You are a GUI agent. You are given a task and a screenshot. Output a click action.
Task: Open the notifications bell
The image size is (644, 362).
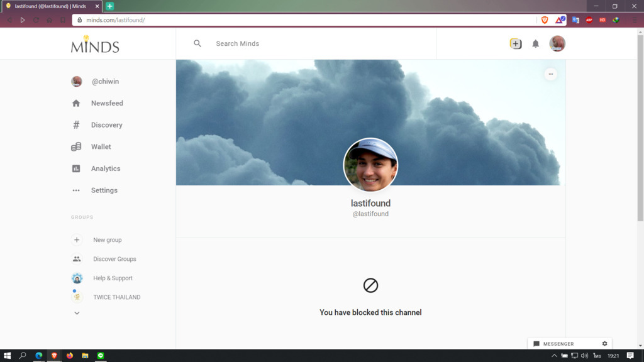click(535, 44)
